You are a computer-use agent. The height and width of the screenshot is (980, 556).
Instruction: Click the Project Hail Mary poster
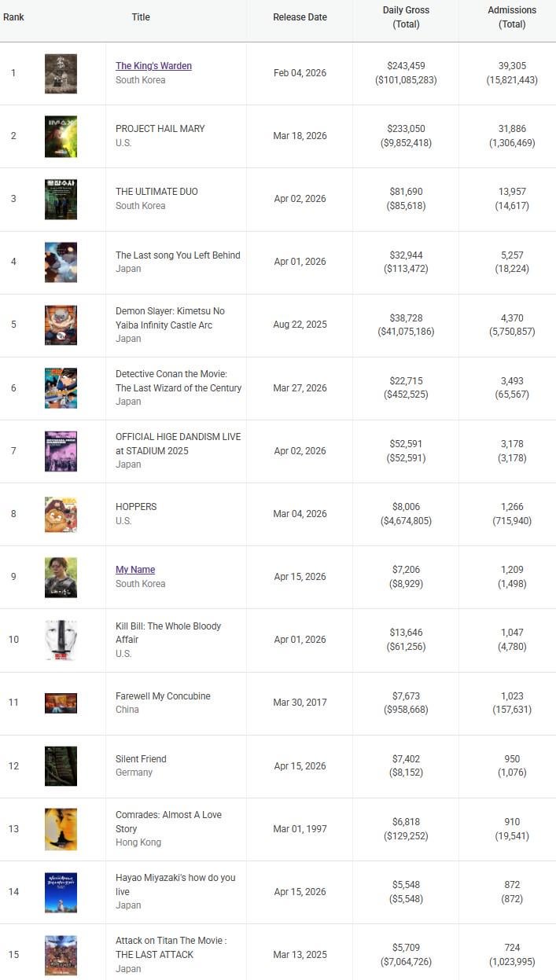click(61, 136)
